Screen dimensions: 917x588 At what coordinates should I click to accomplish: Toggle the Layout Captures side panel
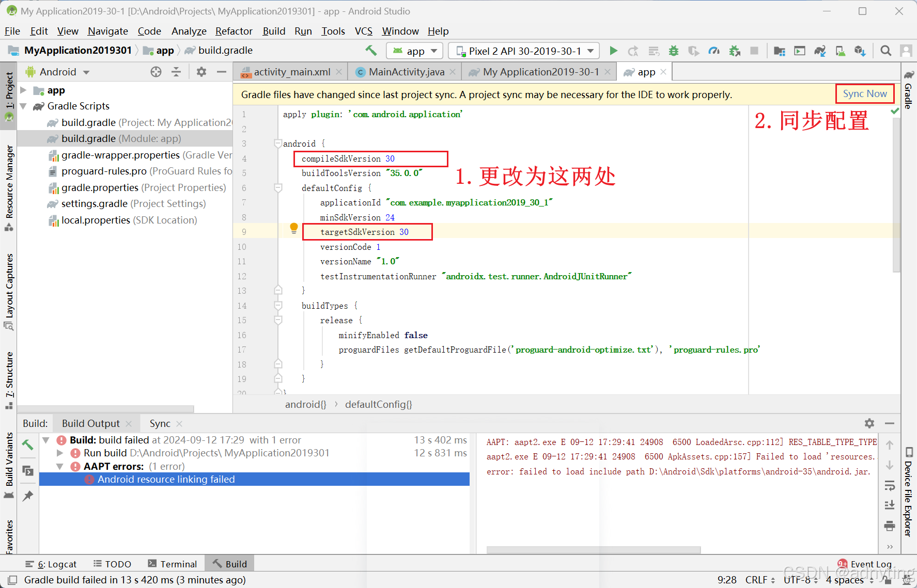coord(9,292)
